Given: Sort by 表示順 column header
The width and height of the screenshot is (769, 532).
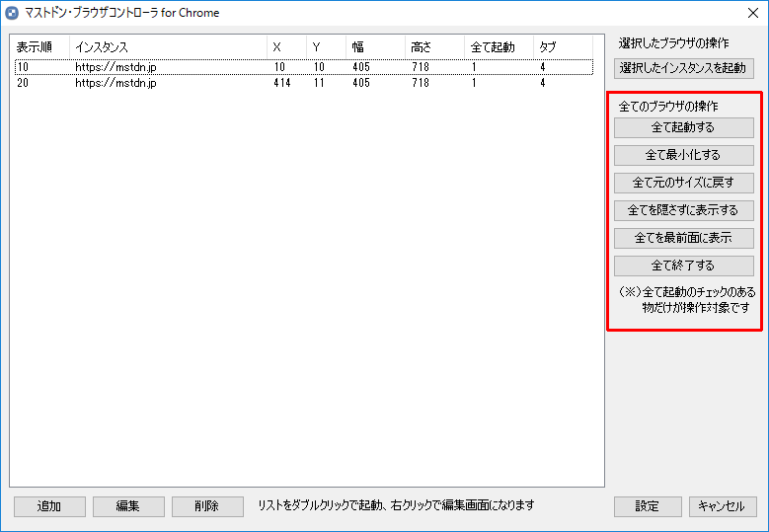Looking at the screenshot, I should coord(40,47).
